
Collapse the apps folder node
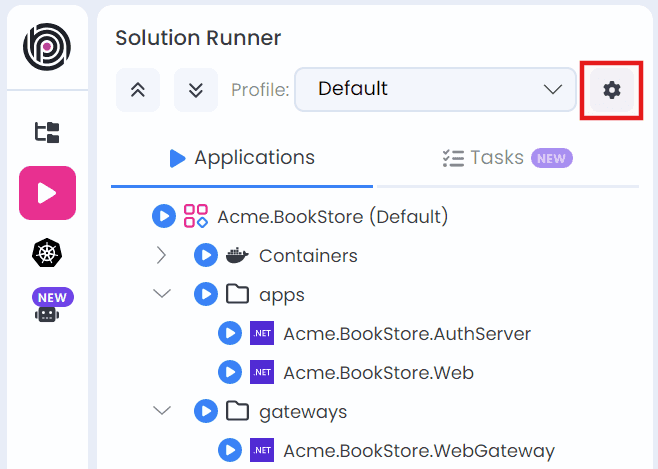coord(162,294)
